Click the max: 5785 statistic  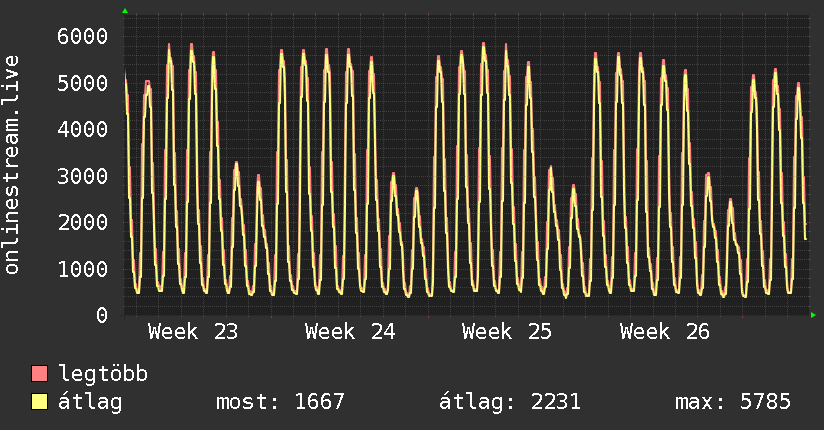(733, 402)
